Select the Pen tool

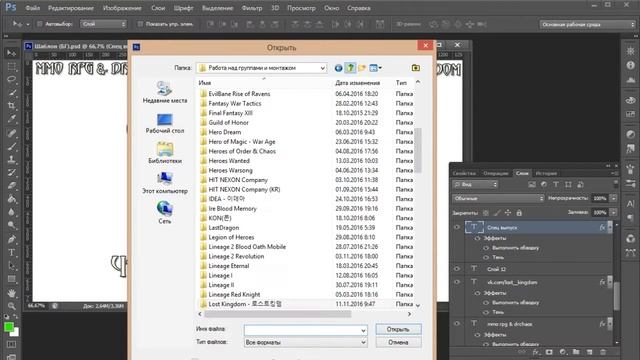pyautogui.click(x=11, y=239)
